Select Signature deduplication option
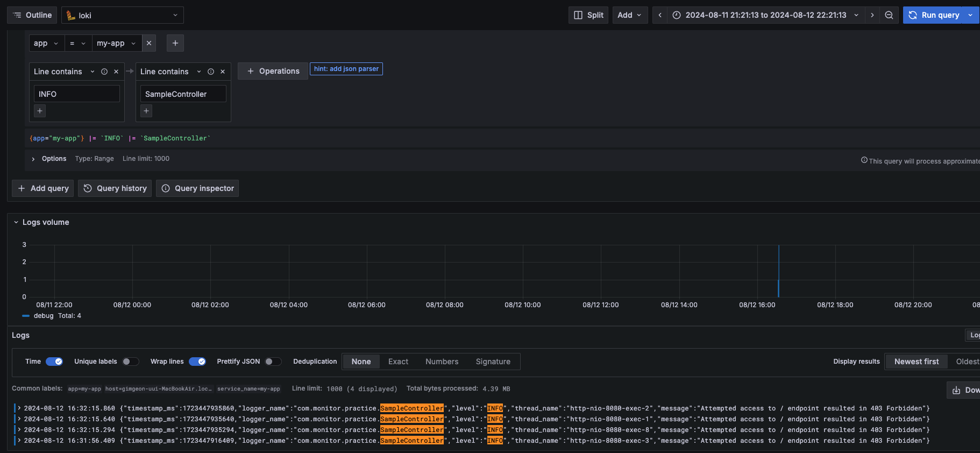 click(x=493, y=362)
